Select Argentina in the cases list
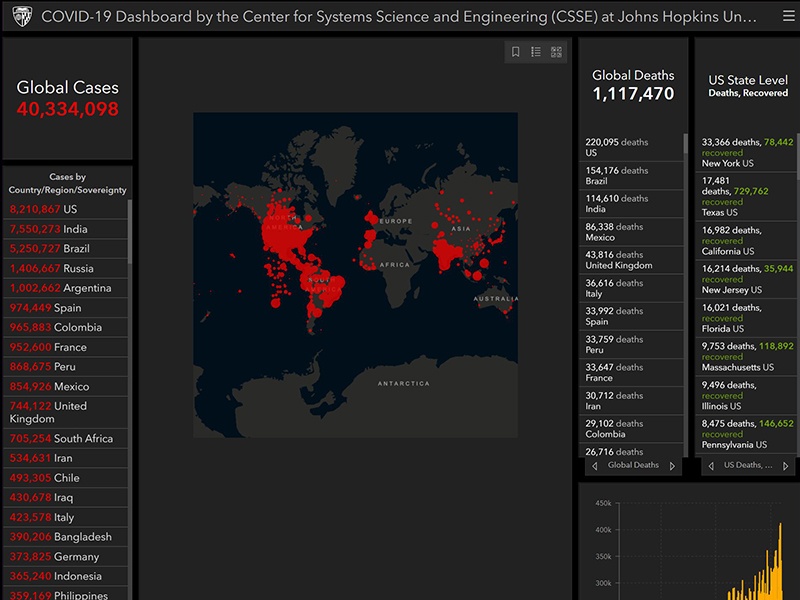800x600 pixels. [x=65, y=288]
